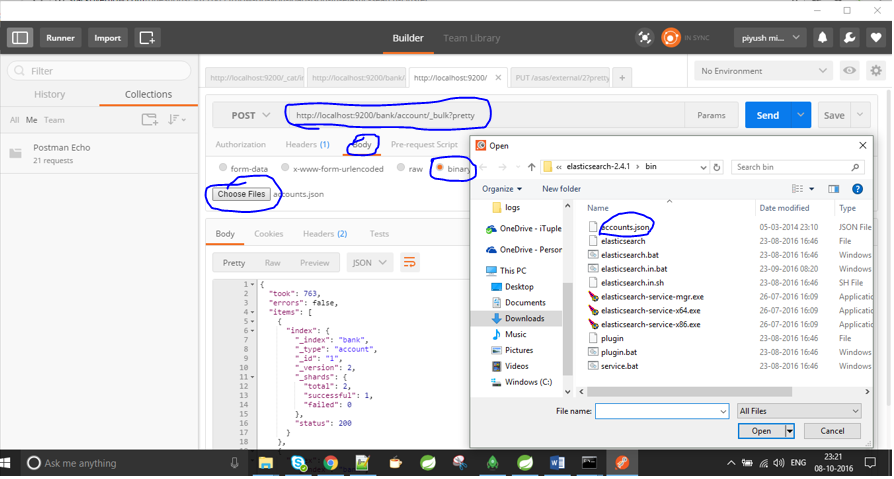Image resolution: width=894 pixels, height=479 pixels.
Task: Click the Import button
Action: 108,38
